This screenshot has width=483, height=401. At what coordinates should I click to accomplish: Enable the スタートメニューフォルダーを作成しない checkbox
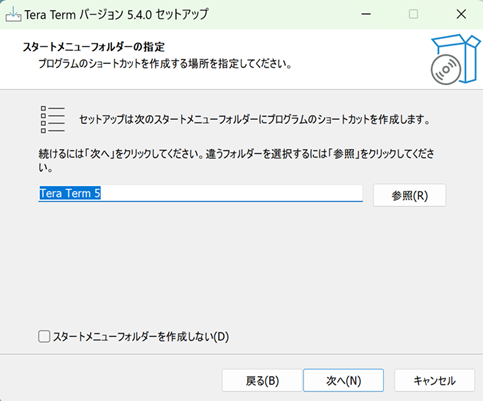coord(44,336)
